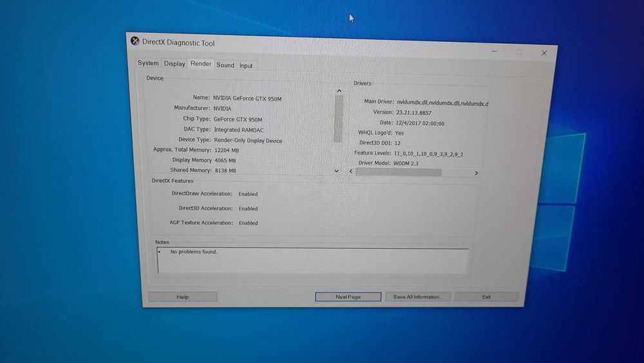Switch to the System tab
Image resolution: width=644 pixels, height=363 pixels.
148,63
